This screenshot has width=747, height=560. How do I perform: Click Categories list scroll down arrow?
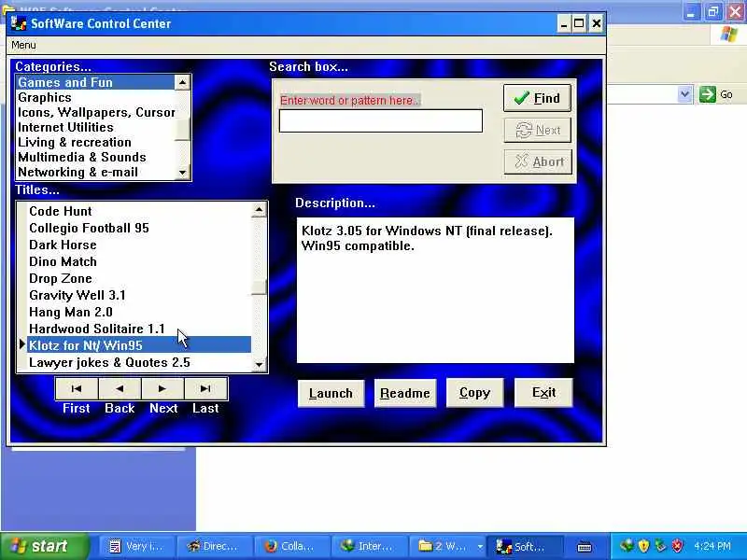coord(182,173)
